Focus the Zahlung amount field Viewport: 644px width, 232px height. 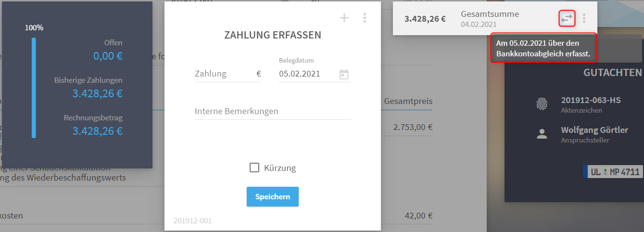click(228, 74)
